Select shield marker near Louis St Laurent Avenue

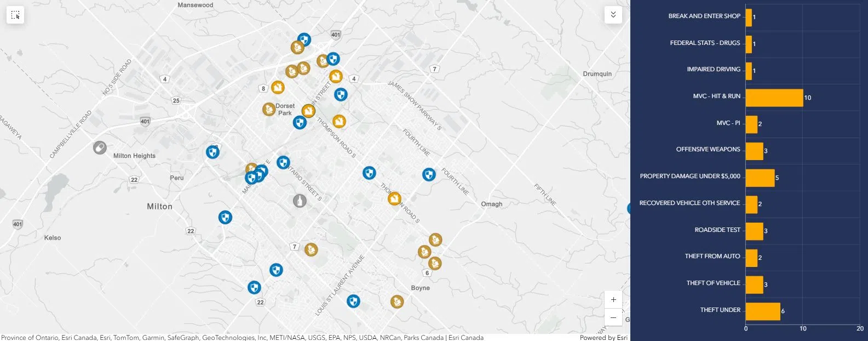point(354,301)
